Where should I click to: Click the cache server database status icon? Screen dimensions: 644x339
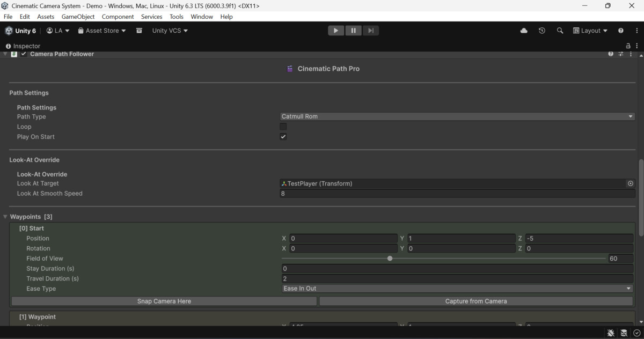(624, 333)
